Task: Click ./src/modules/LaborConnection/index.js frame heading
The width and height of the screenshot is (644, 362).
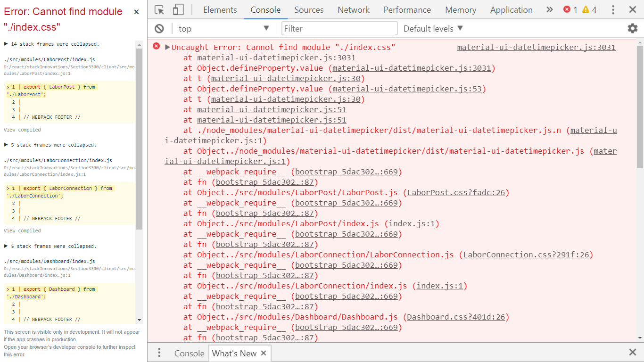Action: tap(58, 160)
